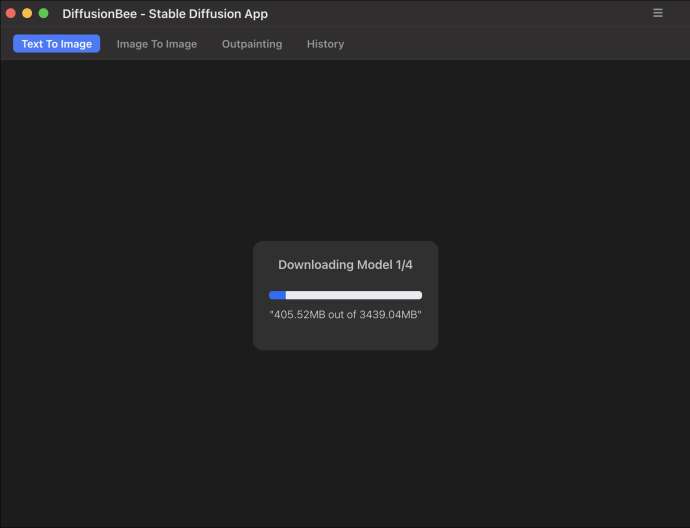Image resolution: width=690 pixels, height=528 pixels.
Task: Click the model download progress bar
Action: coord(345,295)
